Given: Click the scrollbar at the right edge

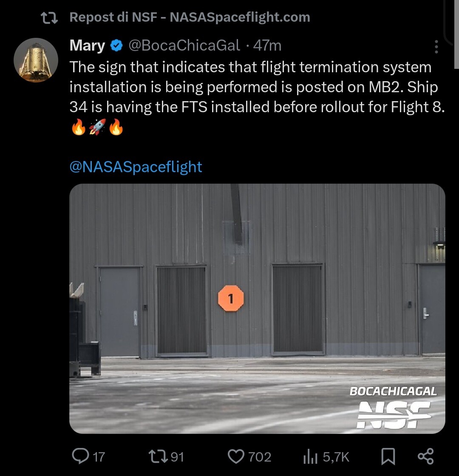Looking at the screenshot, I should [456, 34].
